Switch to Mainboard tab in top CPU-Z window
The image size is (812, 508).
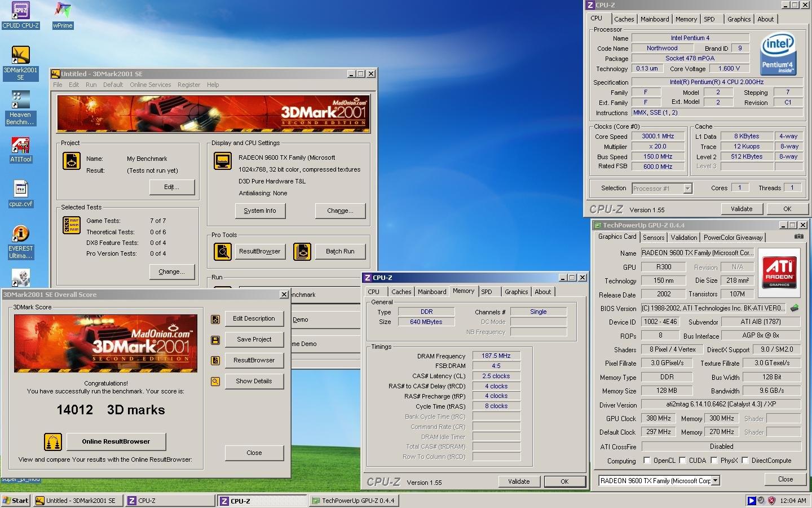[x=655, y=19]
